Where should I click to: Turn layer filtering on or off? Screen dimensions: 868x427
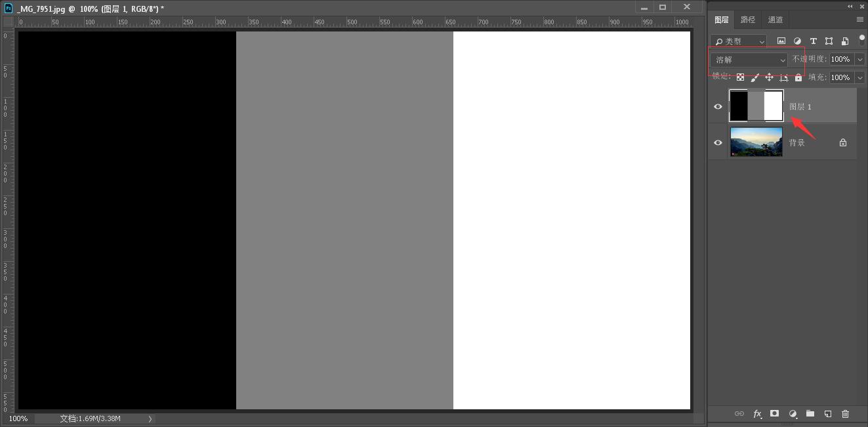862,41
